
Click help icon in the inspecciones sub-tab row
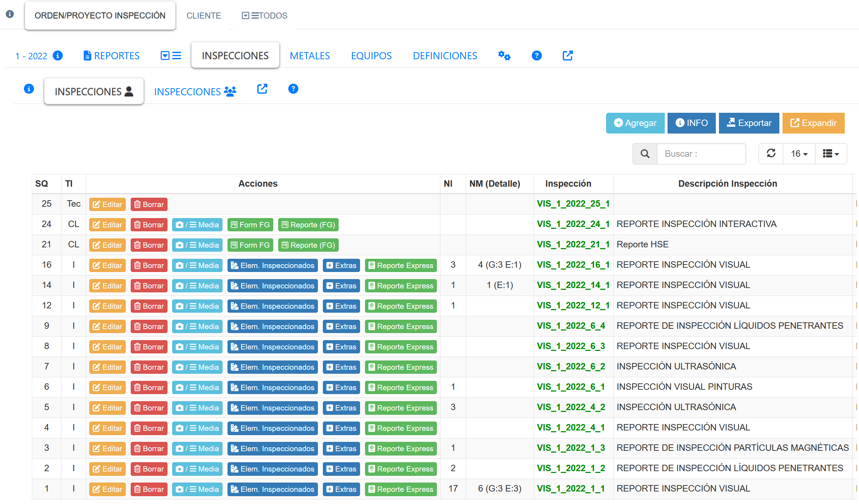[293, 89]
